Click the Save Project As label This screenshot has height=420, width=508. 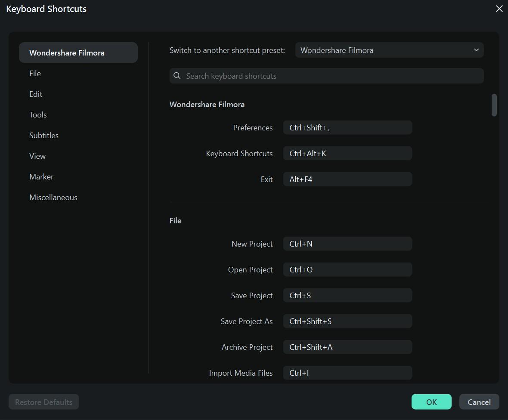(x=247, y=321)
